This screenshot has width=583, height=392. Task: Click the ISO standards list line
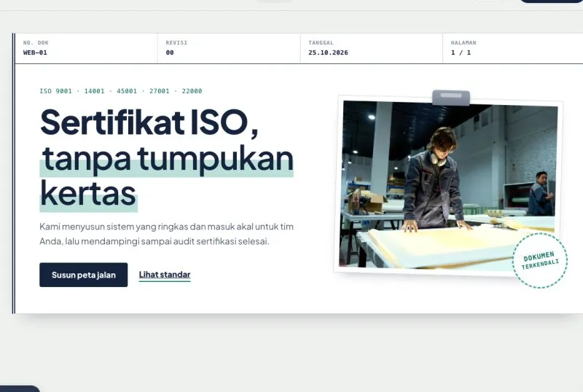click(121, 91)
